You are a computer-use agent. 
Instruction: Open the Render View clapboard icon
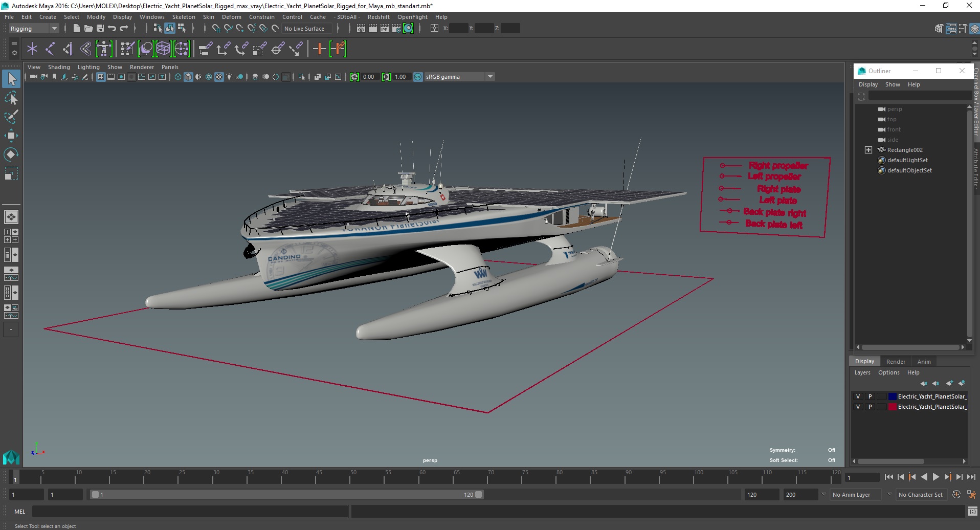point(361,29)
